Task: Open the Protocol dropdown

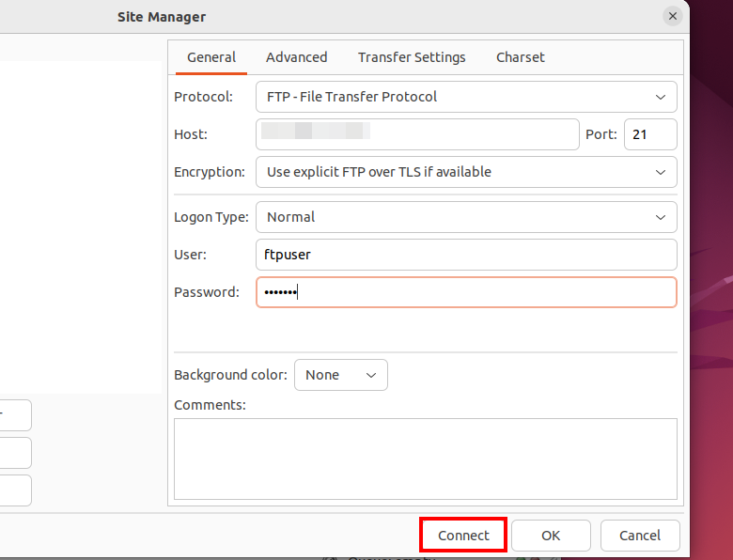Action: [x=466, y=97]
